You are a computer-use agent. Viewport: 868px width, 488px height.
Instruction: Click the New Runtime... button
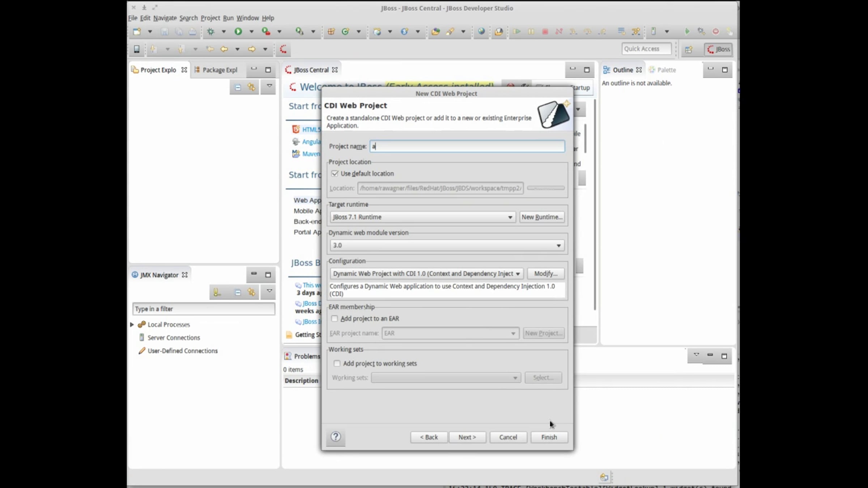542,217
